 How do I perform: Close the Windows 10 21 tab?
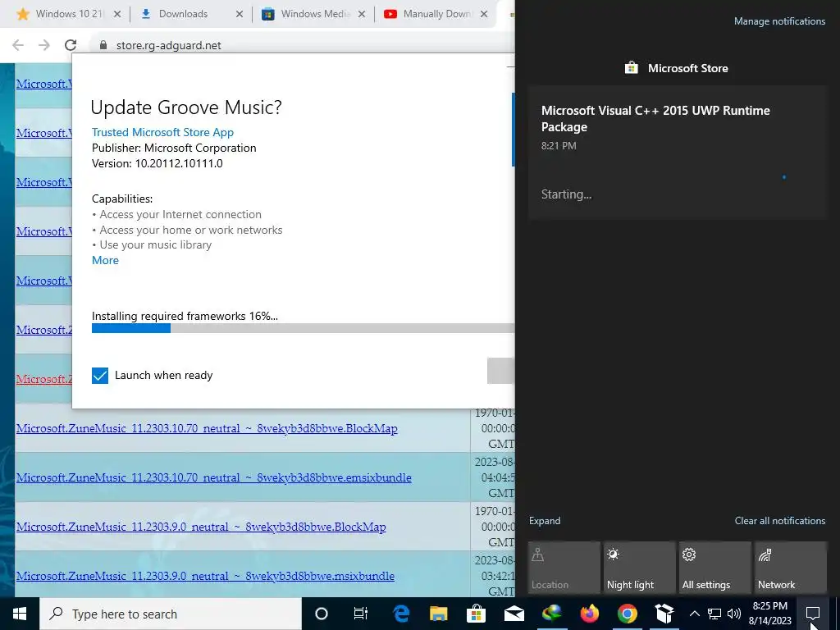click(117, 14)
